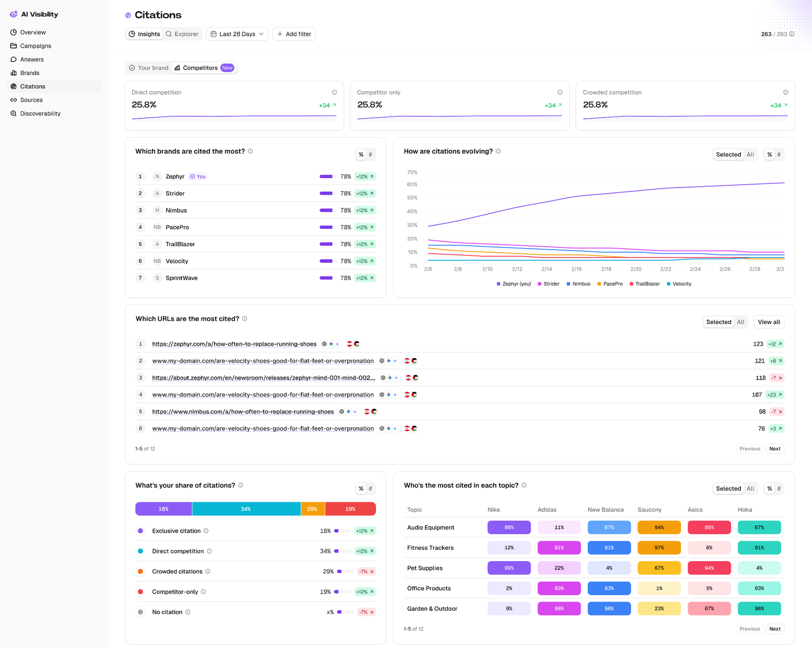Screen dimensions: 812x648
Task: Open Discoverability in the sidebar
Action: point(40,114)
